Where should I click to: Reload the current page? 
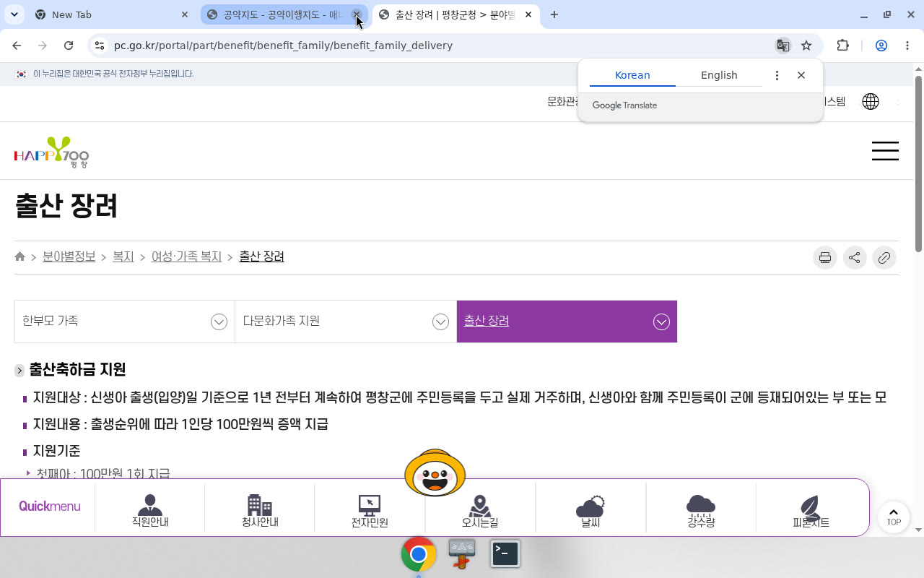coord(69,46)
